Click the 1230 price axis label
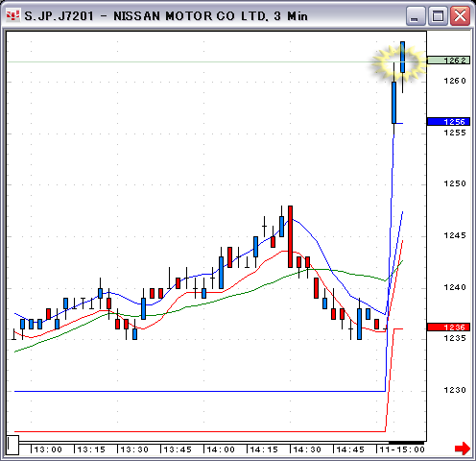 coord(455,390)
